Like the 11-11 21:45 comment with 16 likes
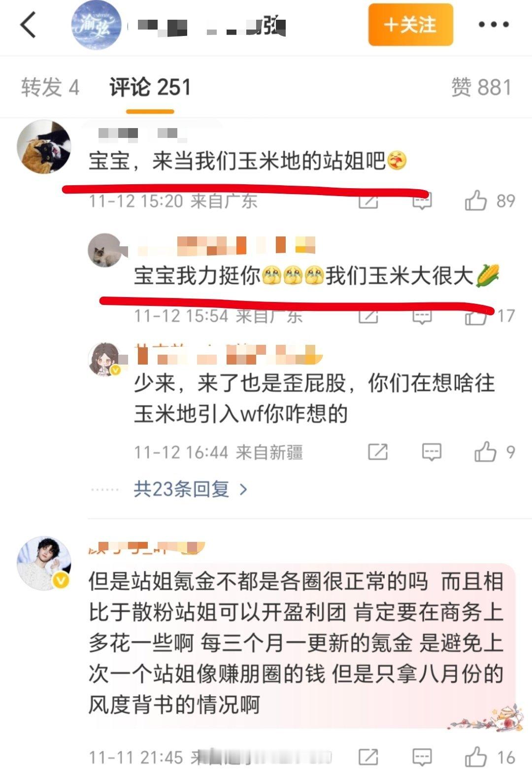This screenshot has width=532, height=769. [490, 757]
